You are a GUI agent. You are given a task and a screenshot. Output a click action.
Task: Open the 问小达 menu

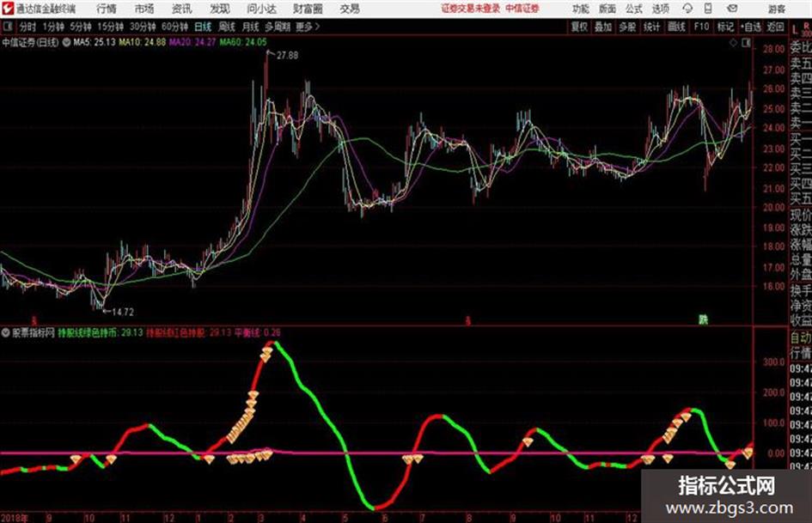(261, 9)
